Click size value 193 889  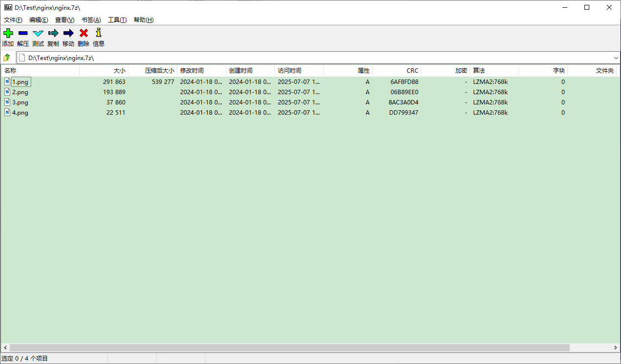click(114, 92)
